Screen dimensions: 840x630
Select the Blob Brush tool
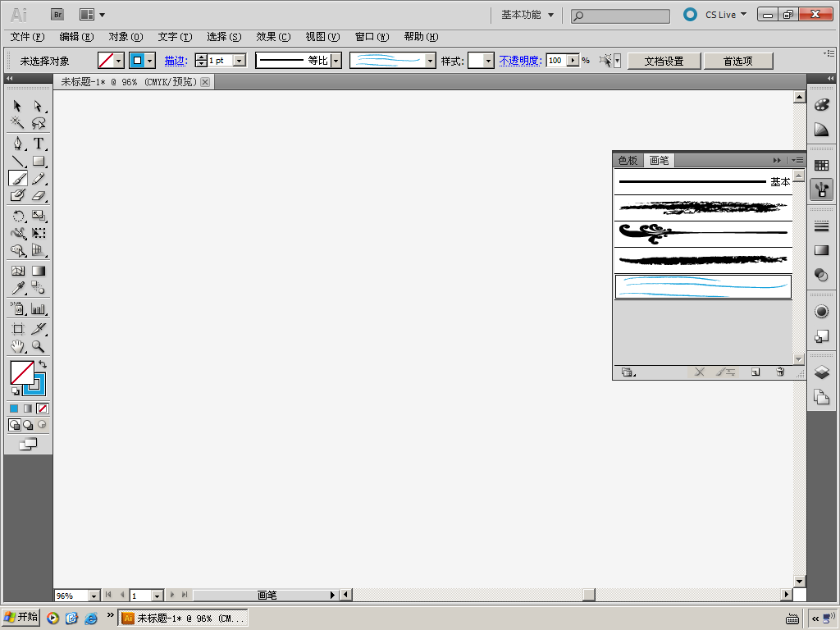click(17, 195)
